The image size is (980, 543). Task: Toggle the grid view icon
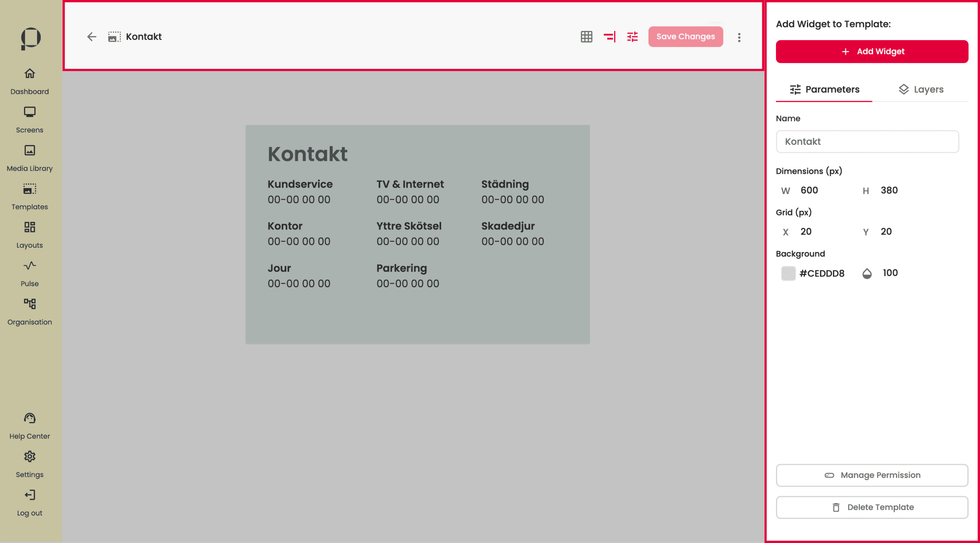[x=586, y=37]
